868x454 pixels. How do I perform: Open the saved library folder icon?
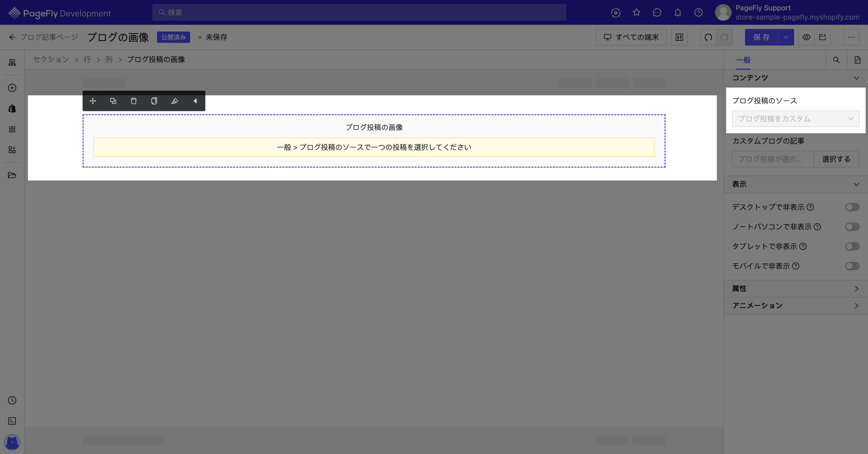click(12, 175)
